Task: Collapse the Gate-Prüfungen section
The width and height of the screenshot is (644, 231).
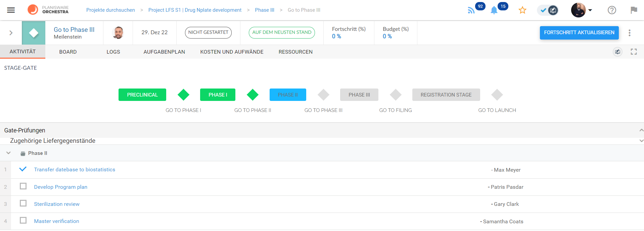Action: click(x=641, y=130)
